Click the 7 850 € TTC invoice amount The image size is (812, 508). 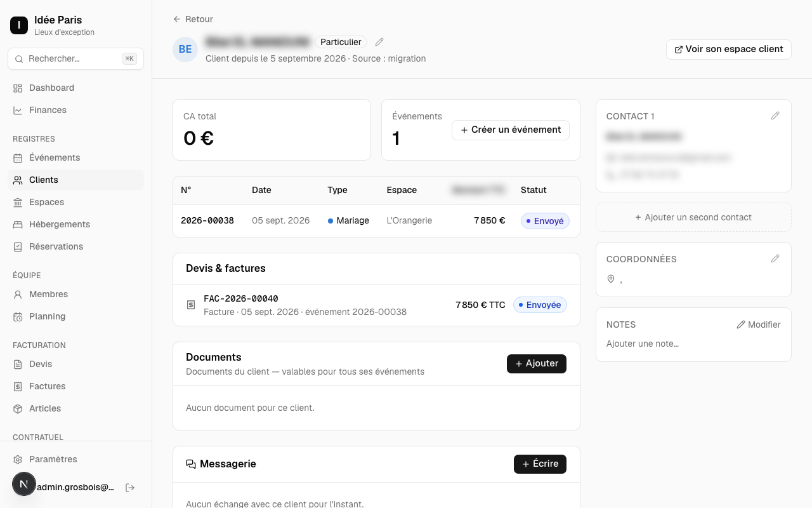pos(480,305)
